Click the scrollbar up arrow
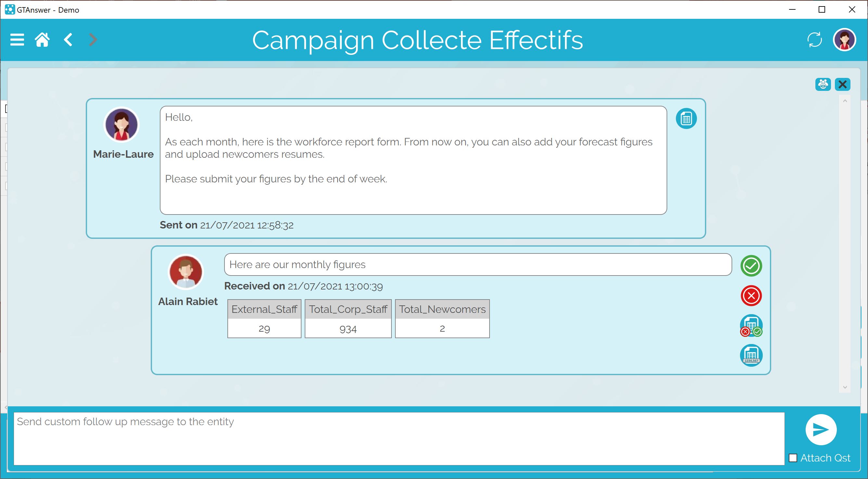868x479 pixels. 845,101
